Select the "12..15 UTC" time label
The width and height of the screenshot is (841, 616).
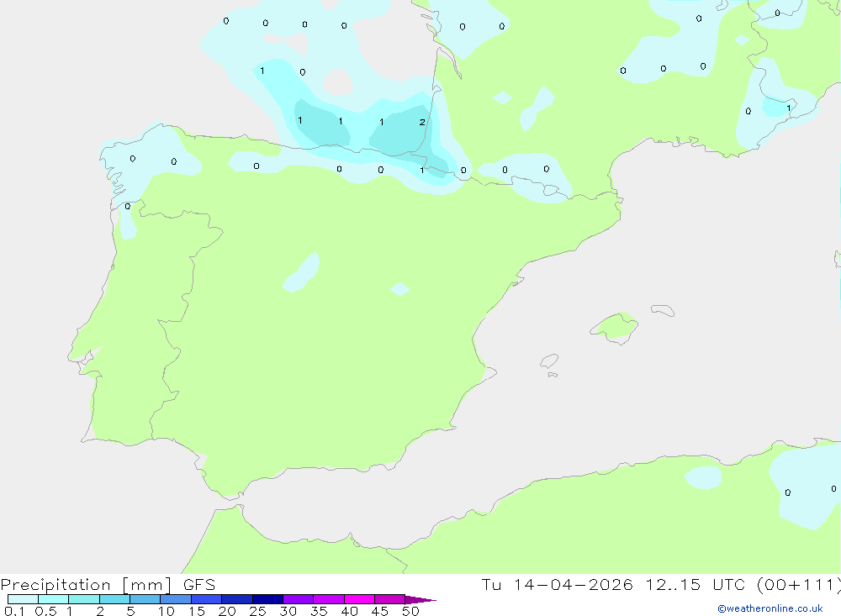click(695, 584)
